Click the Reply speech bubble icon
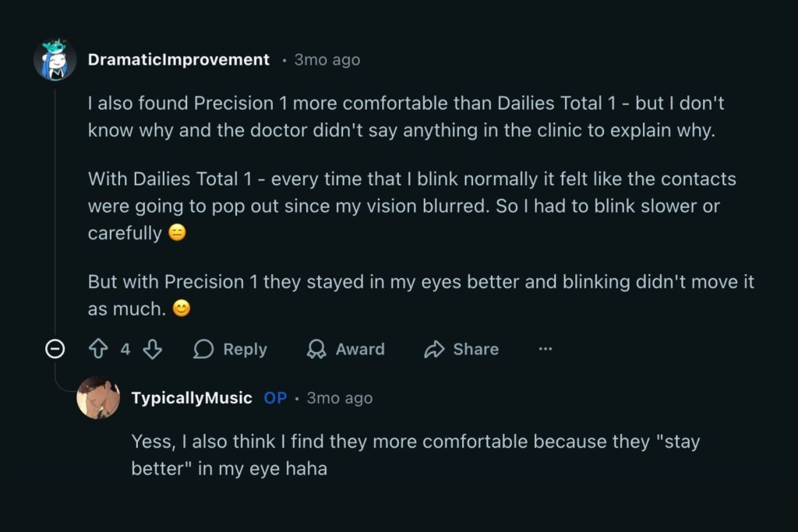The width and height of the screenshot is (798, 532). pyautogui.click(x=204, y=349)
